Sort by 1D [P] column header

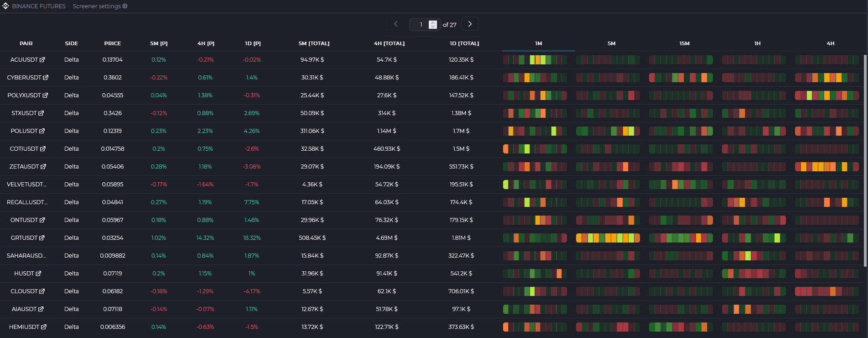click(253, 43)
